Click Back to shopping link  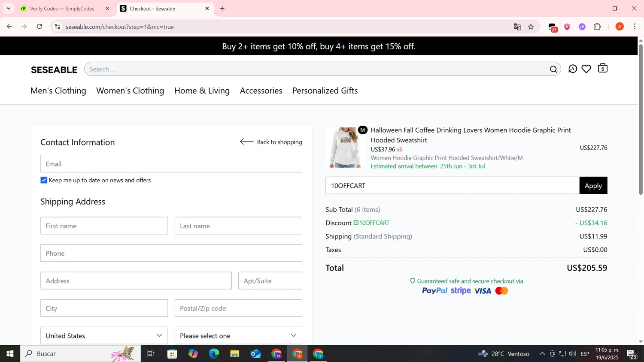tap(271, 142)
